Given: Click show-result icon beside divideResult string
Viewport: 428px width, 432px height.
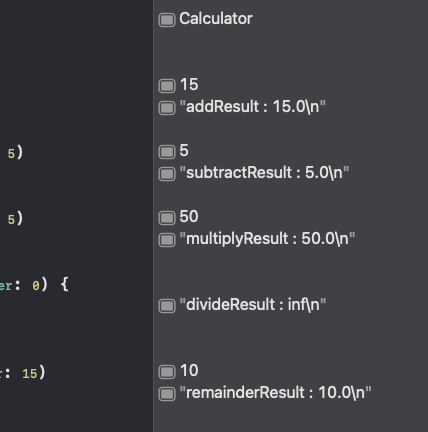Looking at the screenshot, I should (x=167, y=306).
